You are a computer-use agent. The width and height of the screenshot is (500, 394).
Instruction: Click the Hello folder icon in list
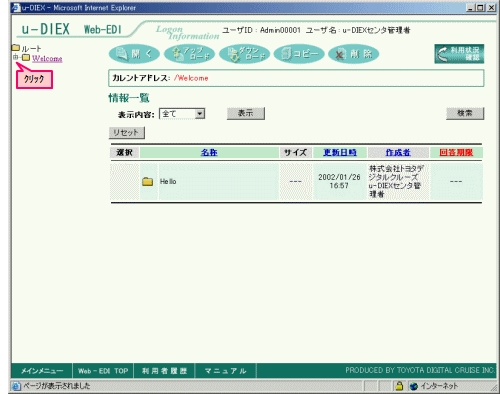click(147, 182)
